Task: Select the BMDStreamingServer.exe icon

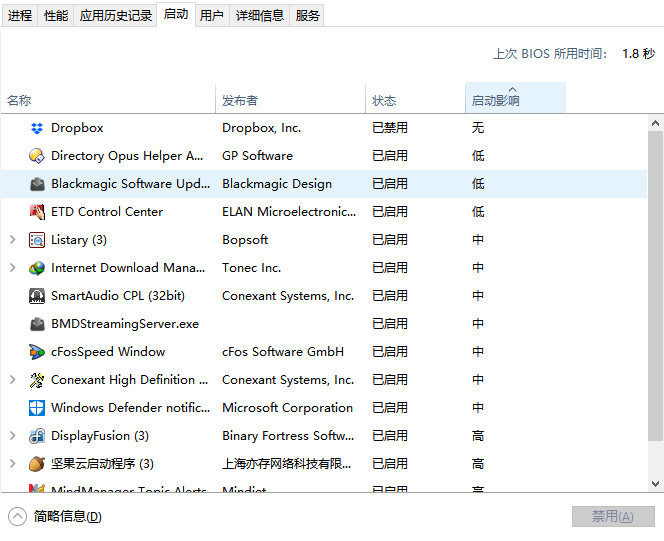Action: pos(37,324)
